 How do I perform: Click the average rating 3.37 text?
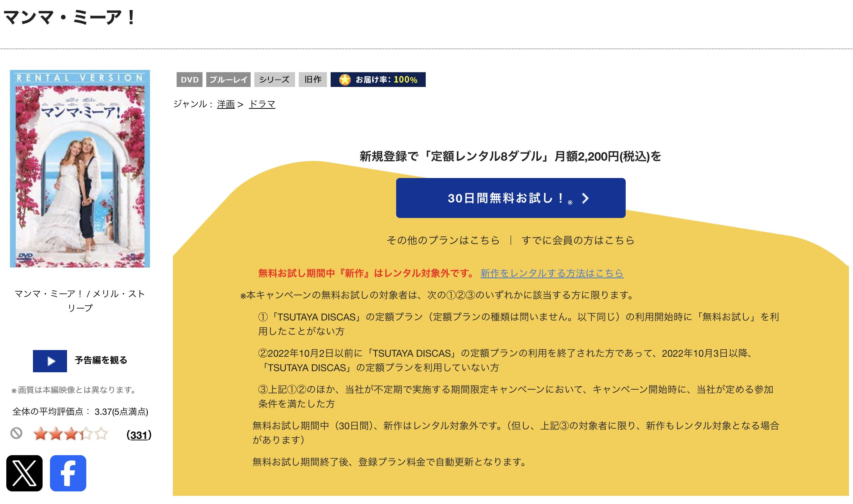pos(80,411)
